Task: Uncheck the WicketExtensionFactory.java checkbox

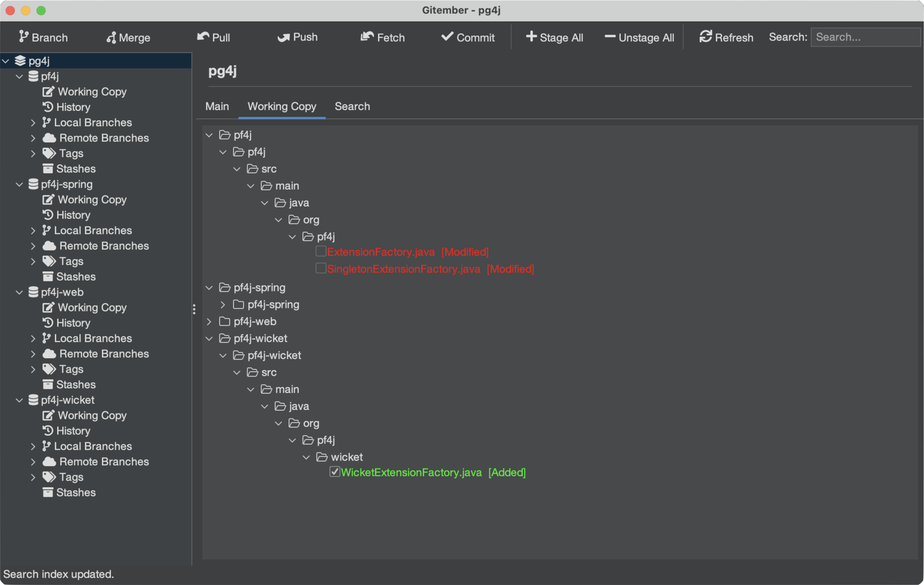Action: coord(335,472)
